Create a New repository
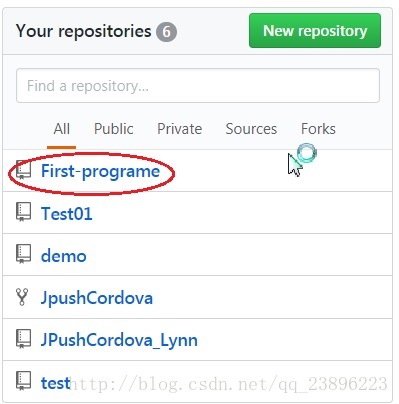The height and width of the screenshot is (404, 399). pyautogui.click(x=315, y=31)
